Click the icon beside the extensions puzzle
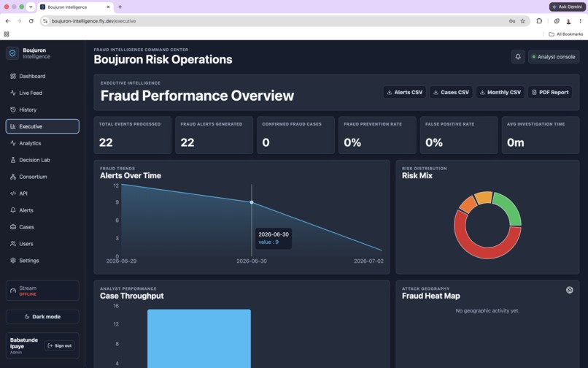The width and height of the screenshot is (588, 368). point(557,21)
